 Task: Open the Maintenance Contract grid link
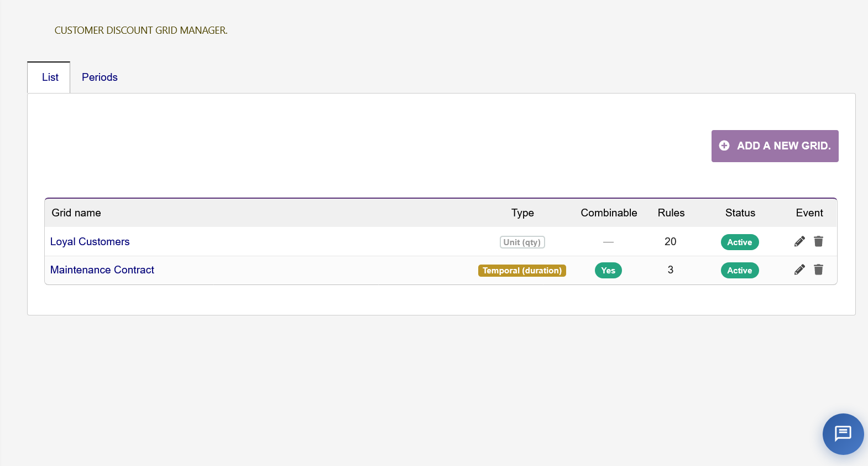click(102, 270)
